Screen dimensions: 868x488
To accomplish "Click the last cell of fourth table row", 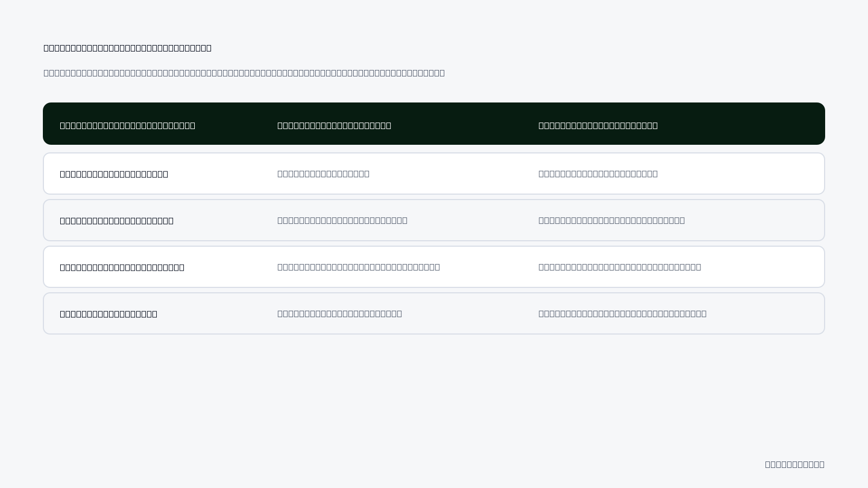I will click(x=622, y=313).
